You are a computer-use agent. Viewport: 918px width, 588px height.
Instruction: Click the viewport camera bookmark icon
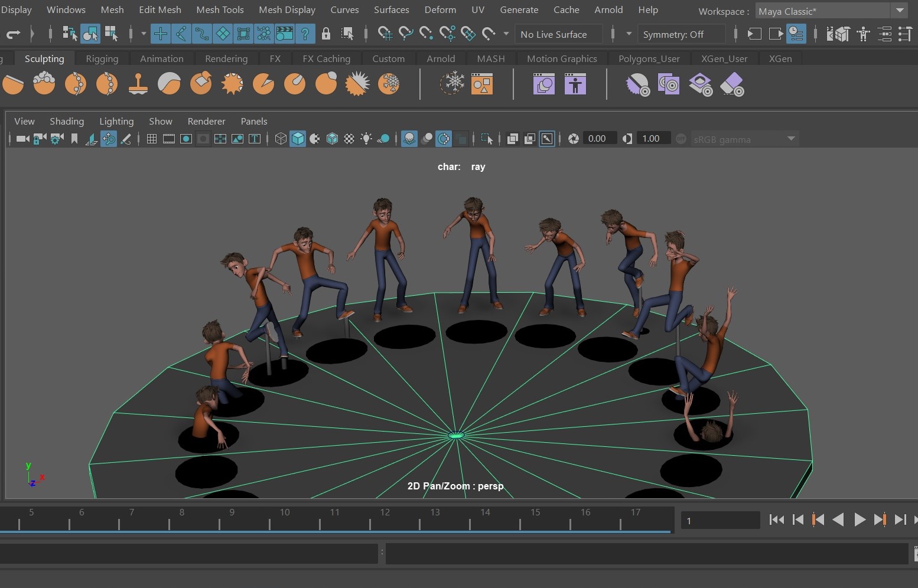pos(74,139)
